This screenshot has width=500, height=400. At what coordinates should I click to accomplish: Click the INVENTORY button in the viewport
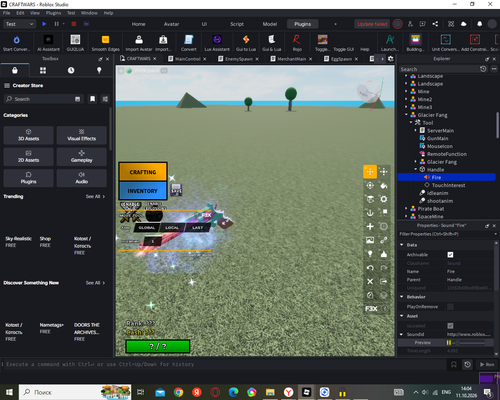click(143, 191)
